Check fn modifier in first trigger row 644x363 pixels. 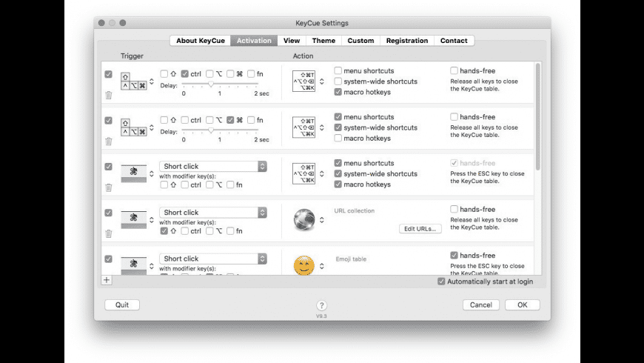(x=251, y=73)
